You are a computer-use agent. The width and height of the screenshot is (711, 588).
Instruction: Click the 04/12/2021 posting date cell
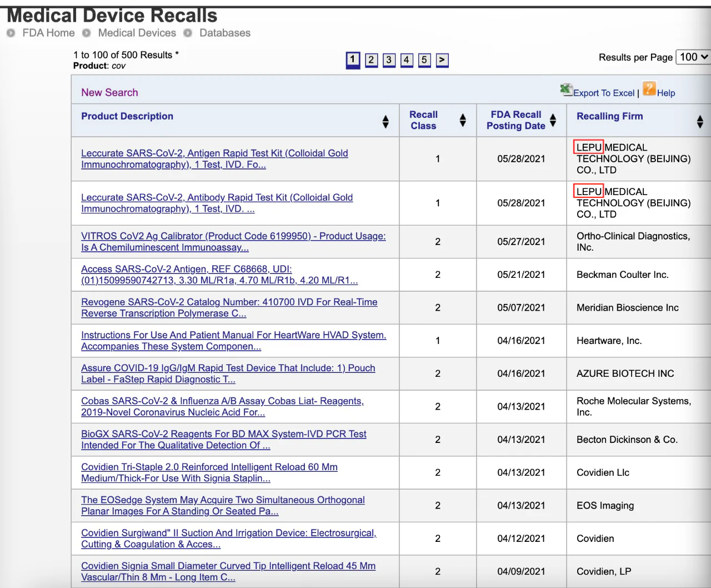[x=521, y=539]
